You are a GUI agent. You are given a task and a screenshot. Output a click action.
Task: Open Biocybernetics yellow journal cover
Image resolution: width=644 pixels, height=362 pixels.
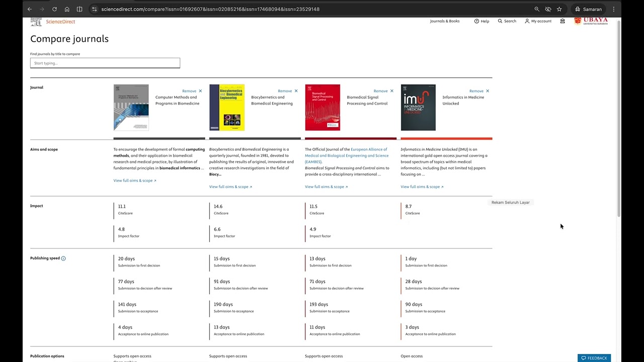(227, 108)
